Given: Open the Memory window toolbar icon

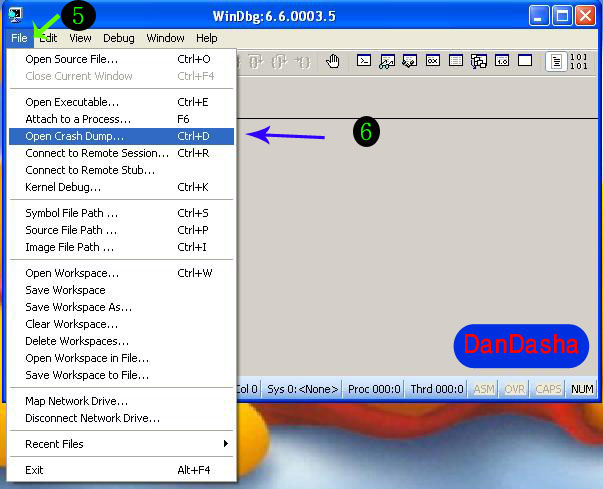Looking at the screenshot, I should (456, 61).
